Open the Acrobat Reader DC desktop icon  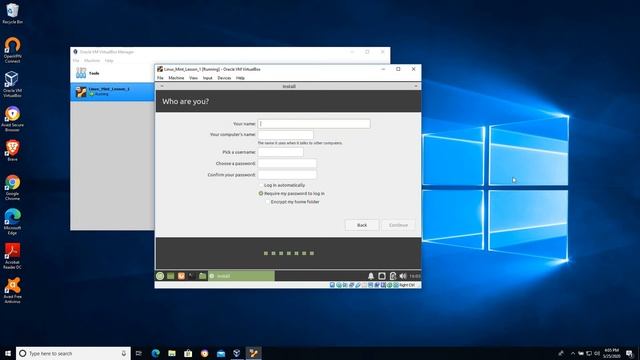pyautogui.click(x=12, y=256)
